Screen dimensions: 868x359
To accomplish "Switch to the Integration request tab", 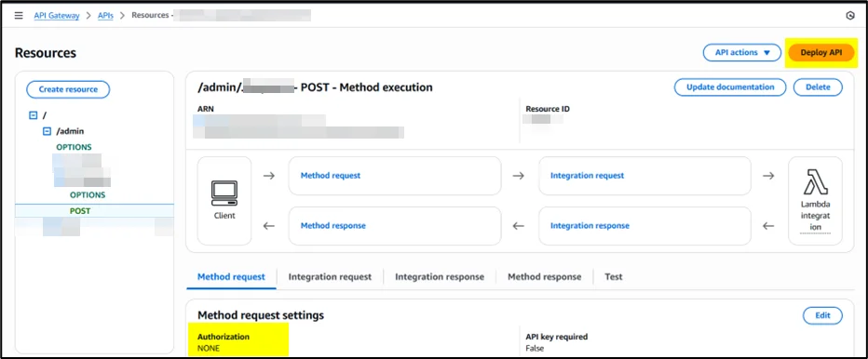I will (330, 276).
